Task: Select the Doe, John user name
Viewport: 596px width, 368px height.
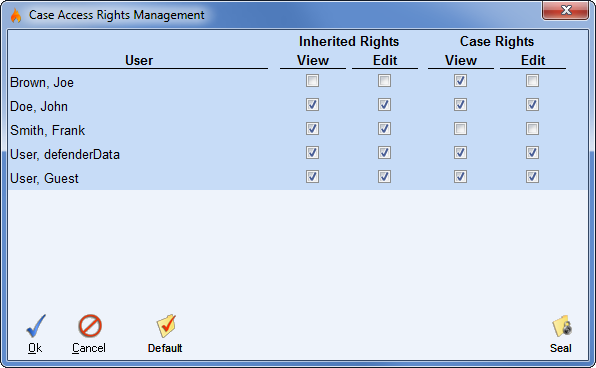Action: [39, 106]
